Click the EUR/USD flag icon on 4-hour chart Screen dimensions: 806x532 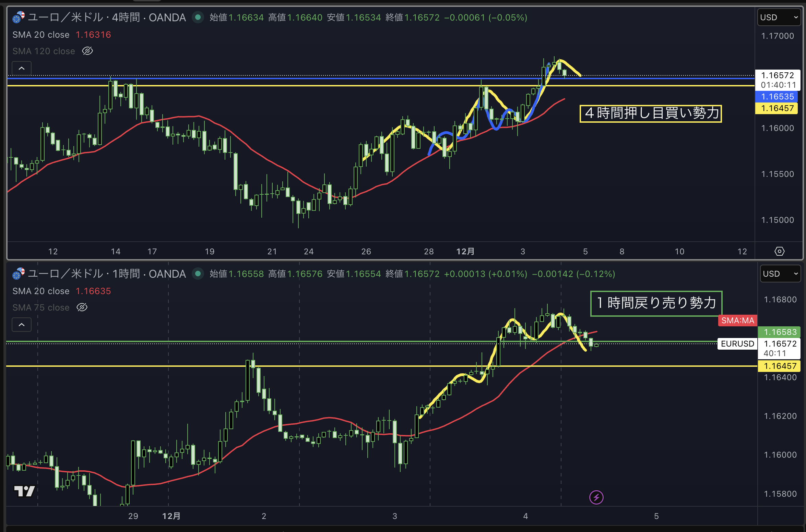point(19,17)
